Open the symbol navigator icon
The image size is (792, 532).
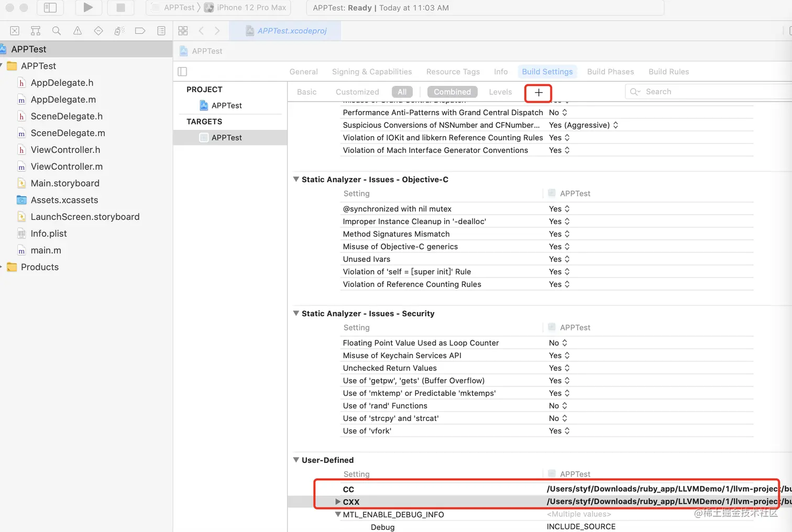[36, 31]
